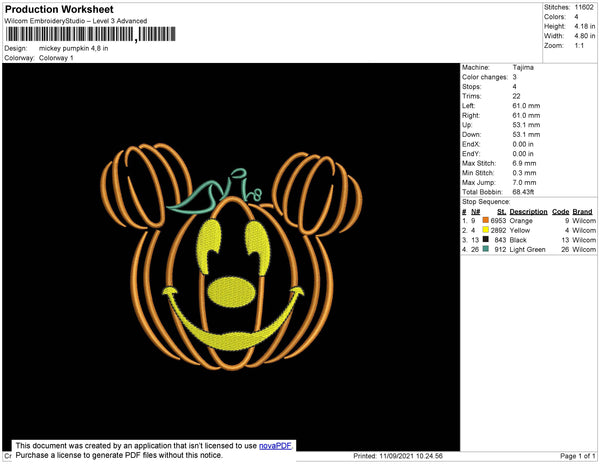Select the 'Black' description in stop sequence
Viewport: 600px width, 464px height.
tap(518, 240)
